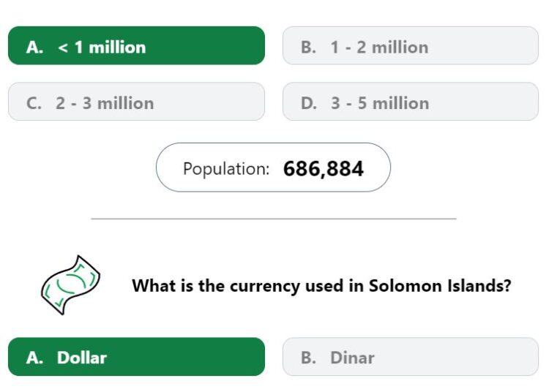This screenshot has height=392, width=549.
Task: Click the 'Population:' label text
Action: 226,169
